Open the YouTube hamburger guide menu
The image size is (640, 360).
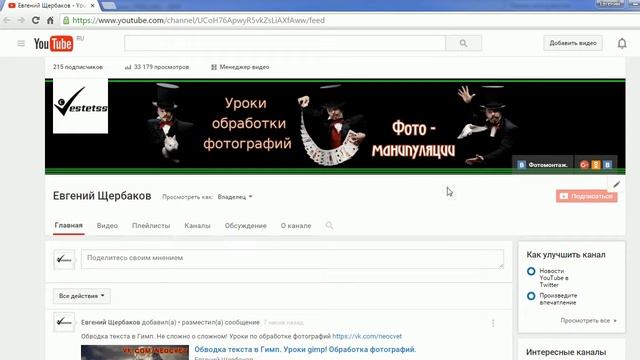21,43
